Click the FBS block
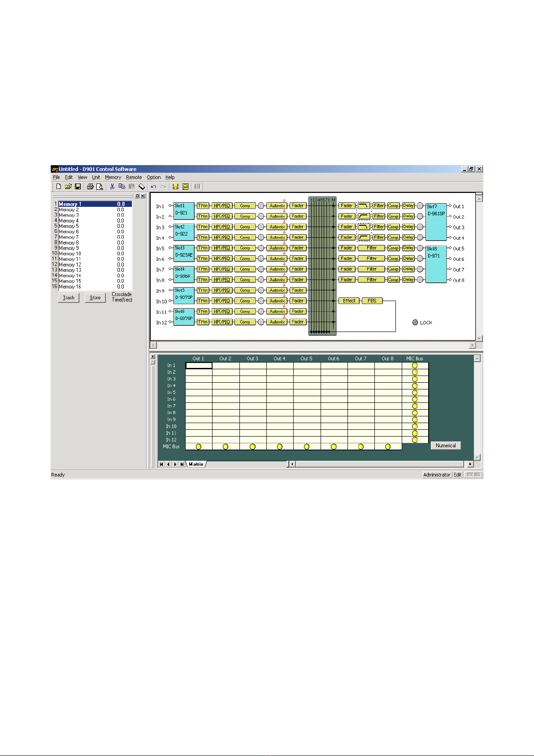The height and width of the screenshot is (756, 534). coord(372,301)
